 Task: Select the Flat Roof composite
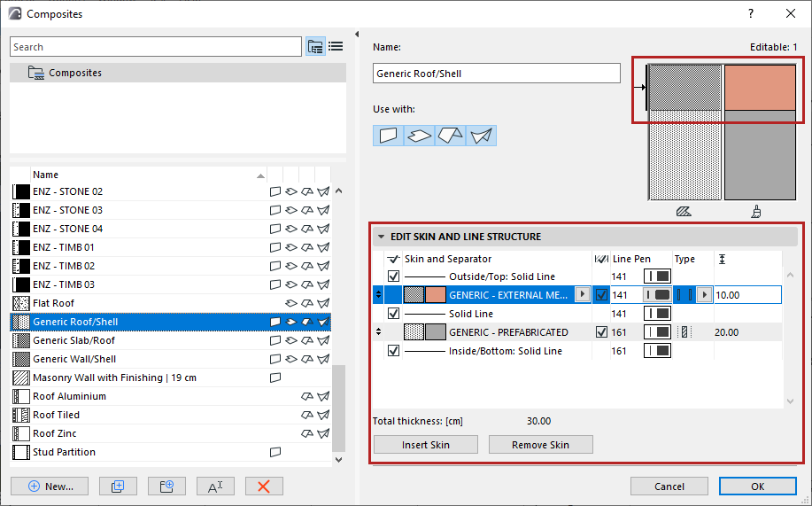click(170, 303)
